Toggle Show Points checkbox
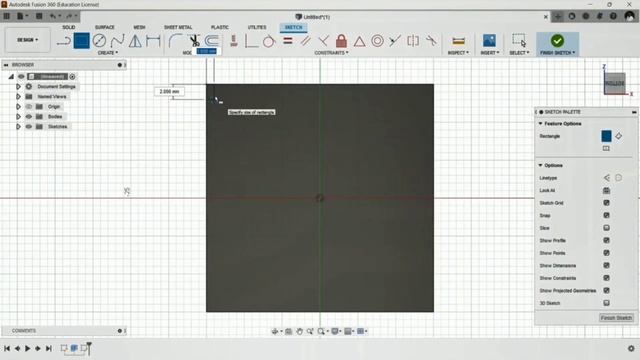 pyautogui.click(x=607, y=253)
